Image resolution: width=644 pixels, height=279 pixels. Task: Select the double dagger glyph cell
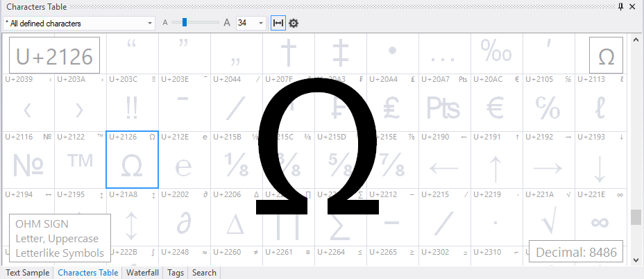coord(341,53)
